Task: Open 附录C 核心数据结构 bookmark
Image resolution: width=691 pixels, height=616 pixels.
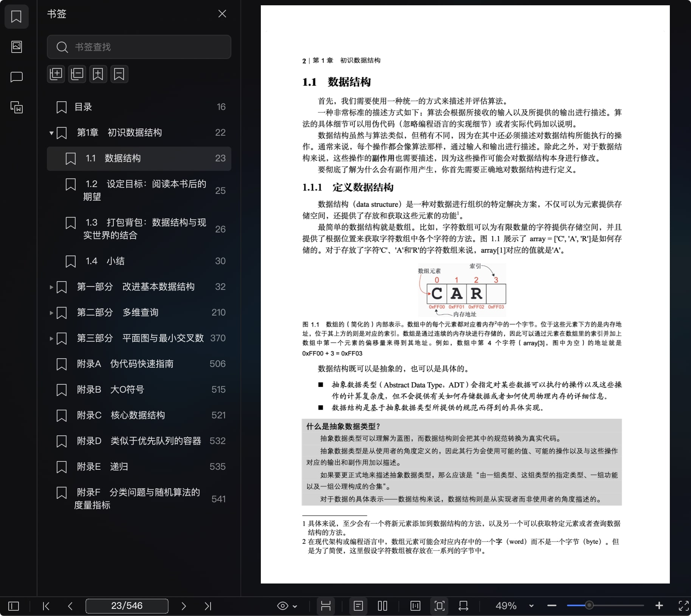Action: 139,415
